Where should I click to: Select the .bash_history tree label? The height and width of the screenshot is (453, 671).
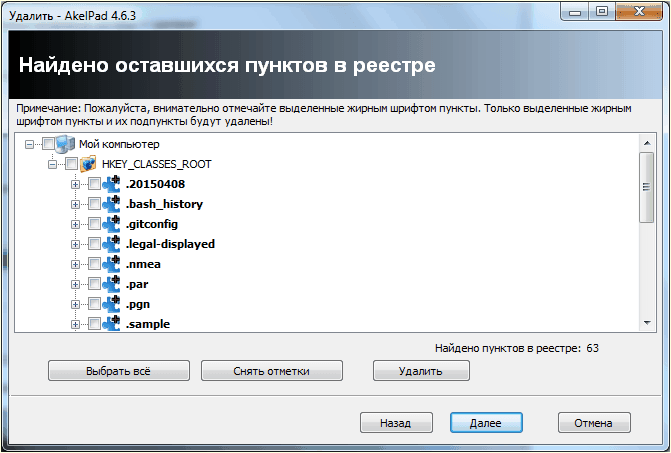coord(164,204)
